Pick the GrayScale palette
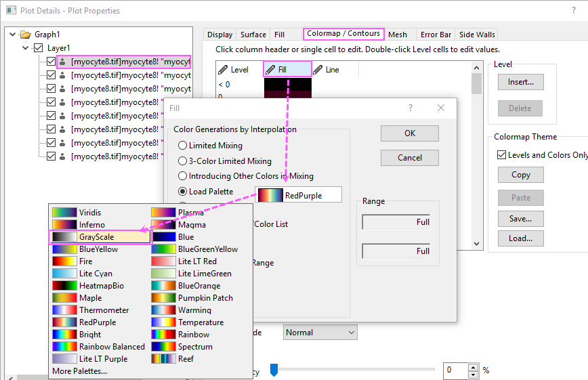Image resolution: width=588 pixels, height=380 pixels. (x=101, y=236)
